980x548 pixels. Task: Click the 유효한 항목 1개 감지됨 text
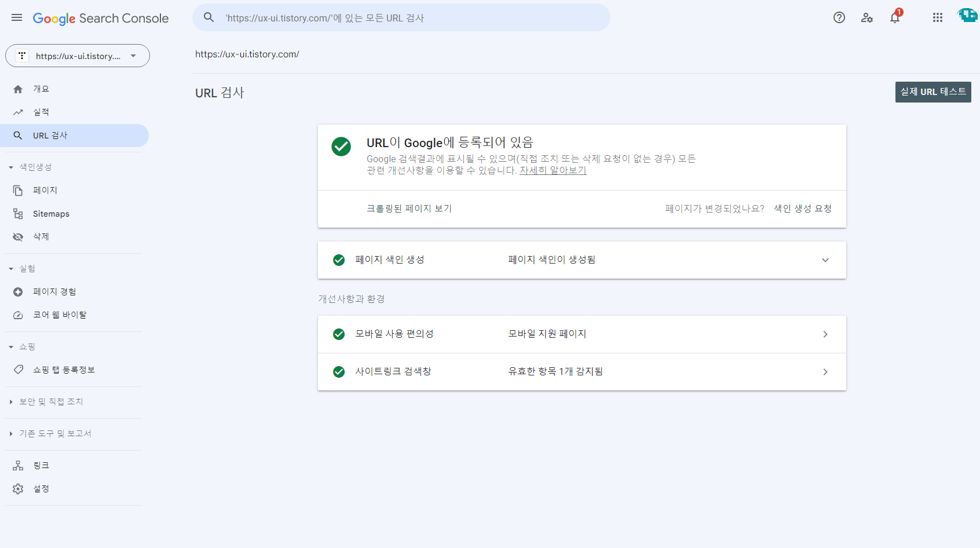pos(555,372)
